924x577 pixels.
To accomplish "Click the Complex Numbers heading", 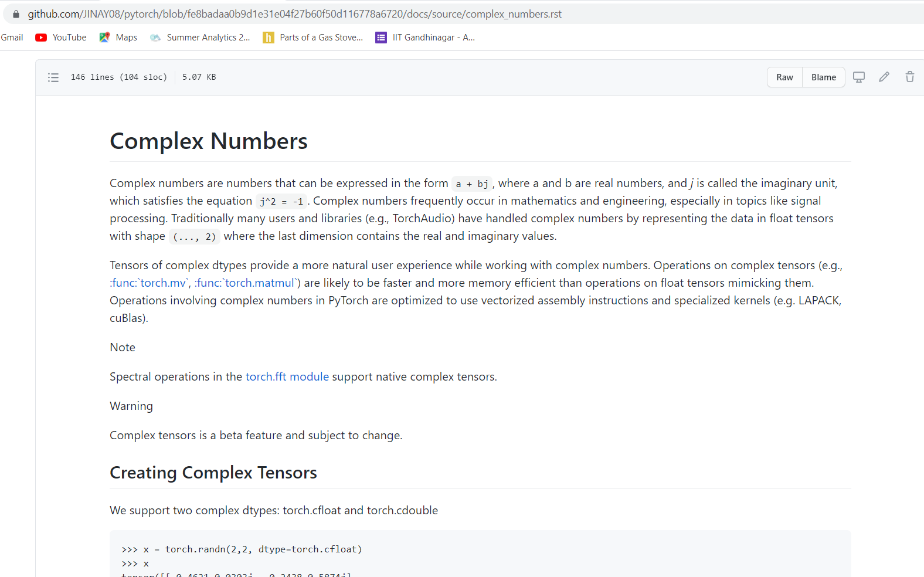I will (209, 141).
